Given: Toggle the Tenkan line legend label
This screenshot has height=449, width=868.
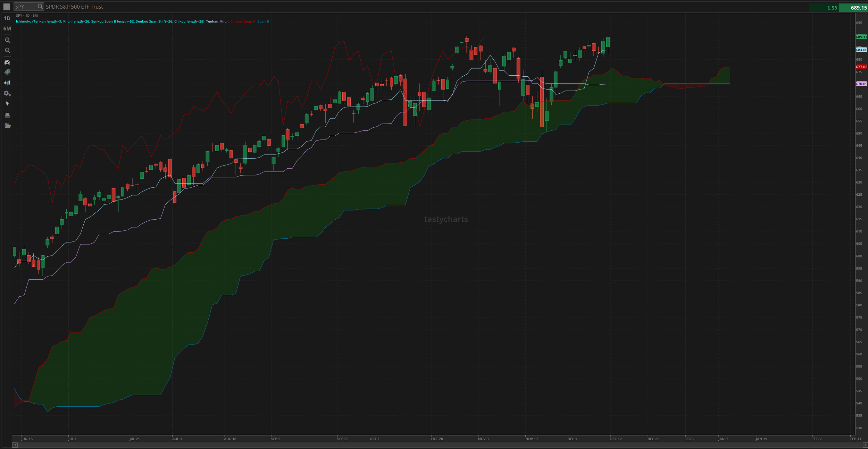Looking at the screenshot, I should 212,22.
